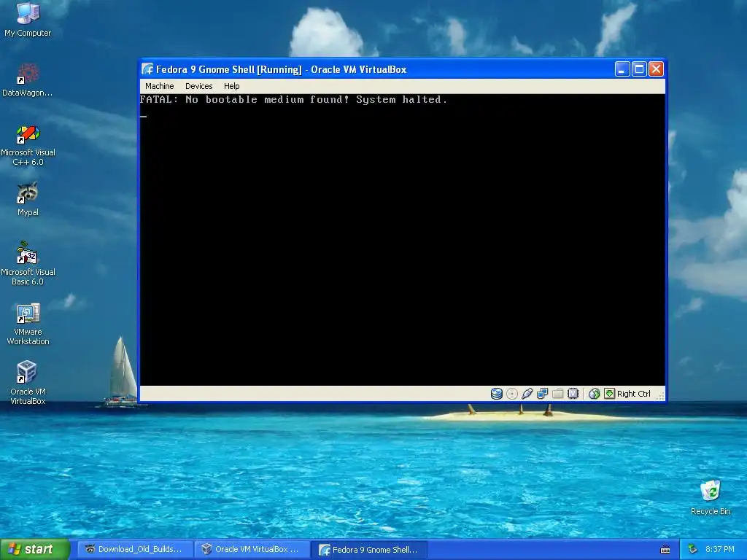Select the Microsoft Visual Basic 6.0 icon
The height and width of the screenshot is (560, 747).
(x=28, y=264)
